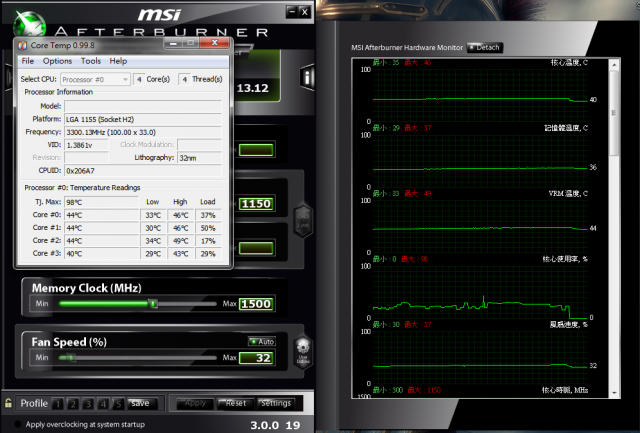Screen dimensions: 640x433
Task: Minimize the Core Temp window
Action: tap(173, 43)
